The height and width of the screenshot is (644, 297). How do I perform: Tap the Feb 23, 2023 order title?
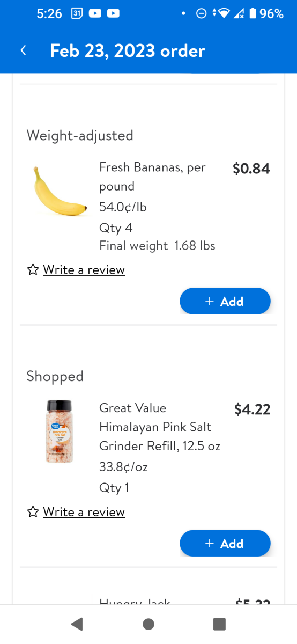(x=128, y=50)
